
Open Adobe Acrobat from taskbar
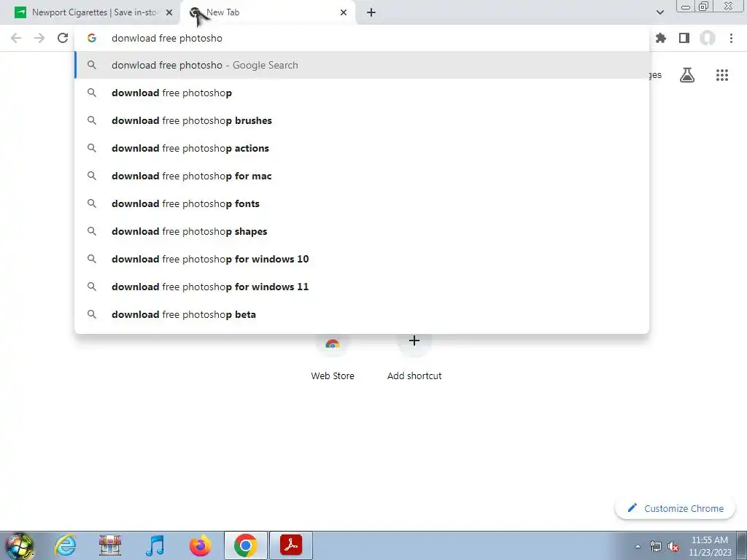point(290,545)
